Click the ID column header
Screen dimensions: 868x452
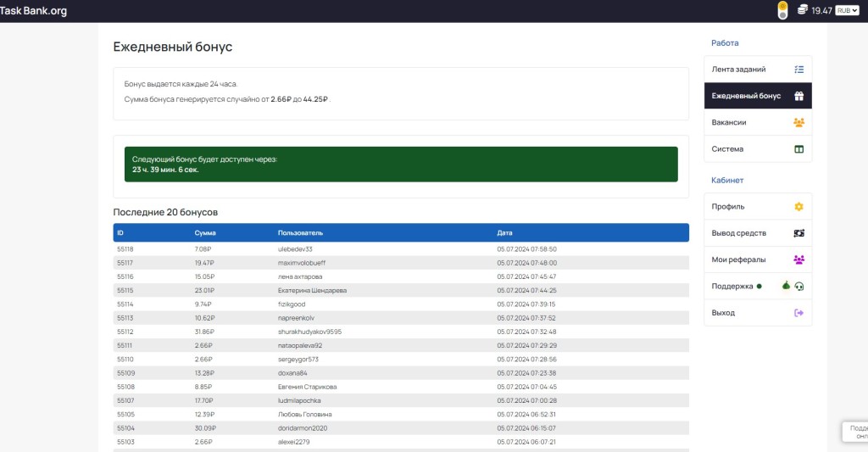120,232
